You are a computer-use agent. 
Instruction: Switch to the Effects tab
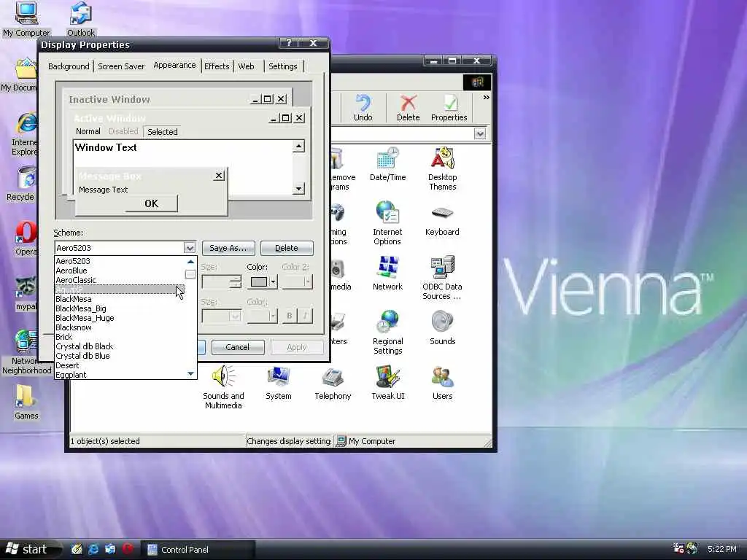coord(217,66)
